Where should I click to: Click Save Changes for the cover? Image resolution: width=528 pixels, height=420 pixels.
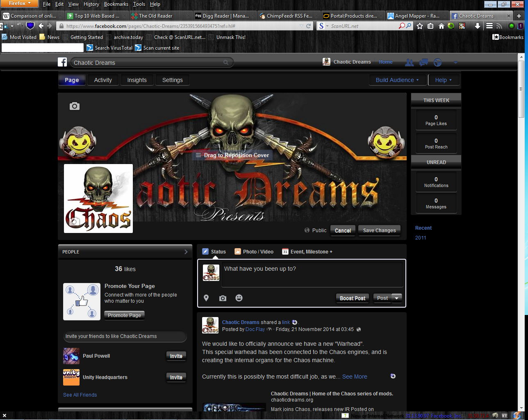click(x=379, y=230)
